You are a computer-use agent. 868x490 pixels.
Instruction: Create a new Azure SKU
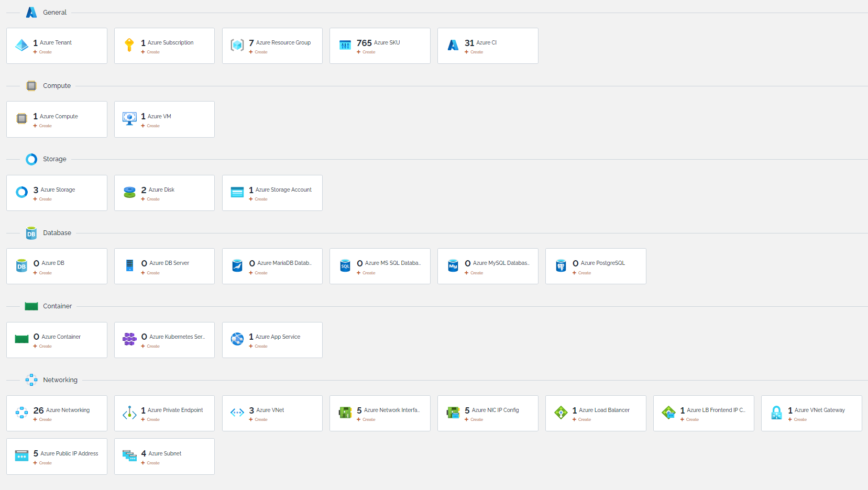pos(366,52)
